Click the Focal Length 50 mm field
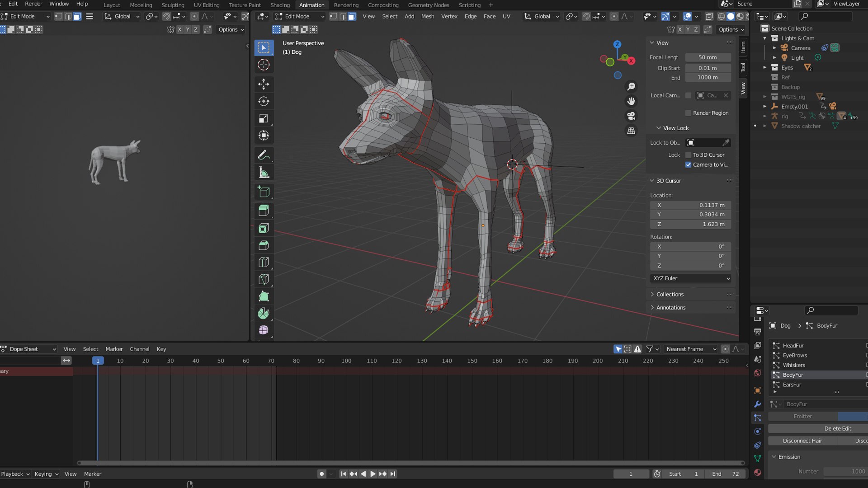Screen dimensions: 868x488 [708, 57]
